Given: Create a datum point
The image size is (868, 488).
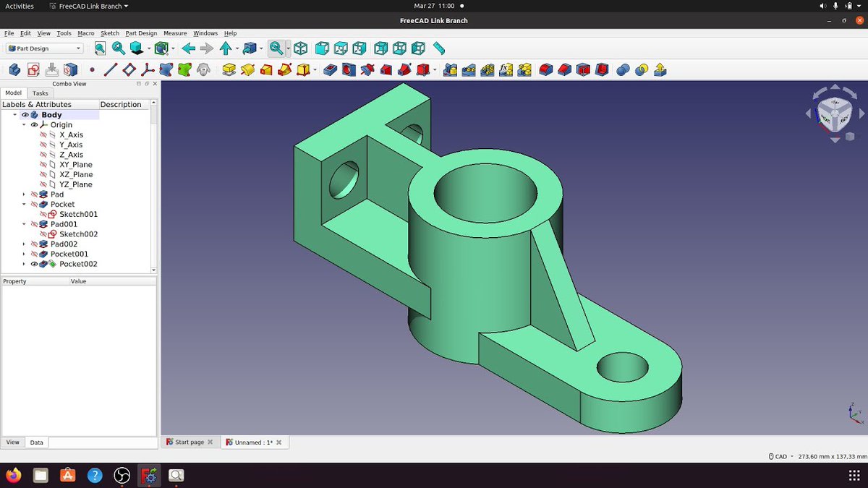Looking at the screenshot, I should point(92,70).
